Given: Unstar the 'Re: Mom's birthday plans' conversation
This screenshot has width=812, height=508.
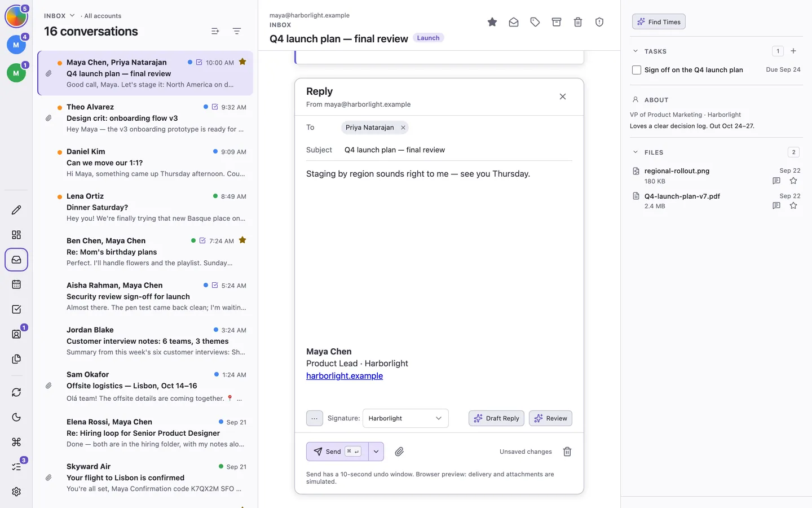Looking at the screenshot, I should click(x=242, y=240).
